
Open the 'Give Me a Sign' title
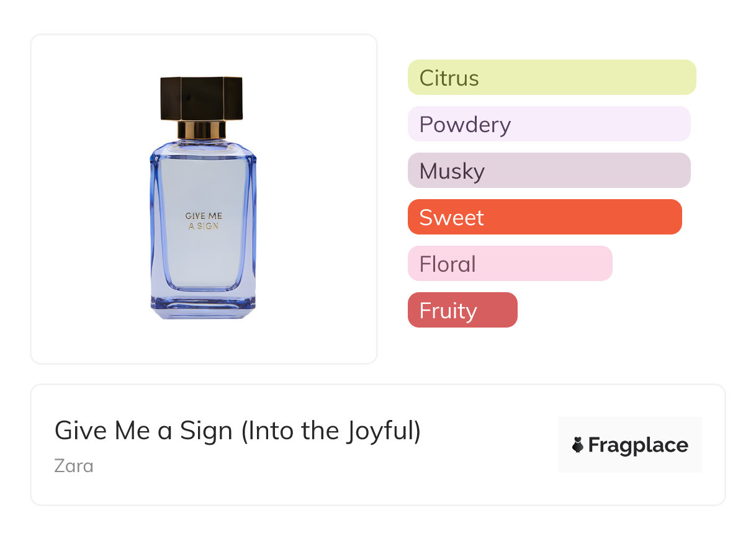tap(145, 431)
